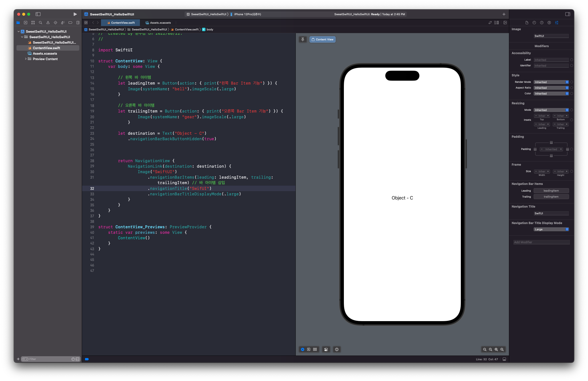
Task: Open the Find navigator magnifier icon
Action: tap(40, 22)
